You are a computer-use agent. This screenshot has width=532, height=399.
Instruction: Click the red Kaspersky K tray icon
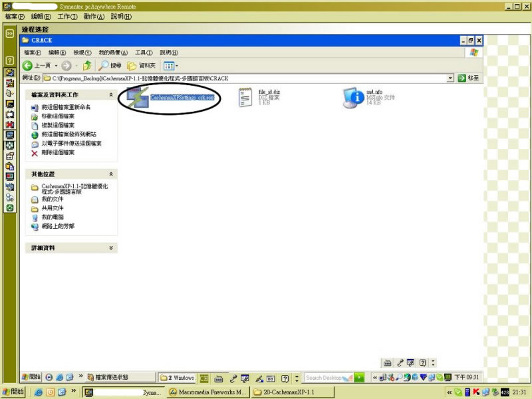[x=476, y=392]
